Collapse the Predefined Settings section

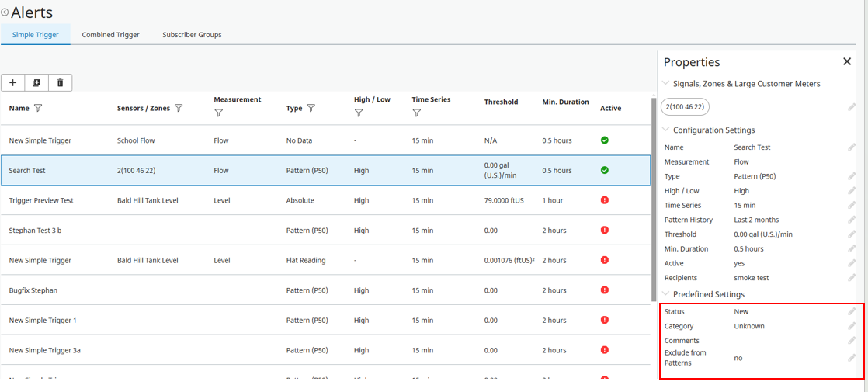pyautogui.click(x=665, y=294)
